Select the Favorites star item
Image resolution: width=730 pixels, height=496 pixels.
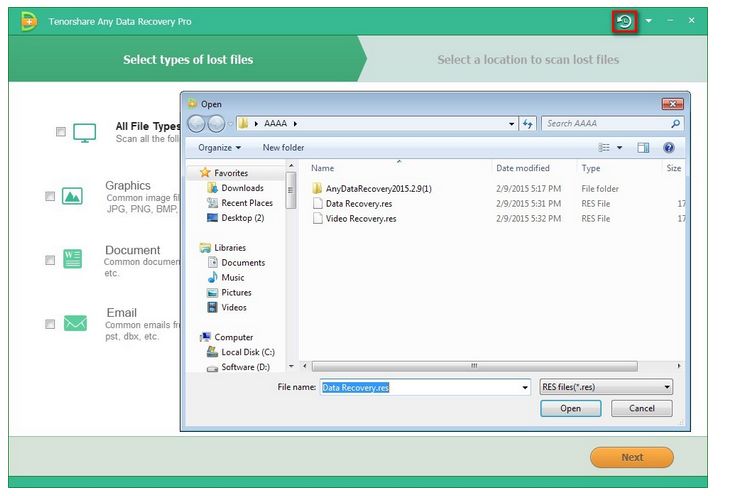coord(225,173)
